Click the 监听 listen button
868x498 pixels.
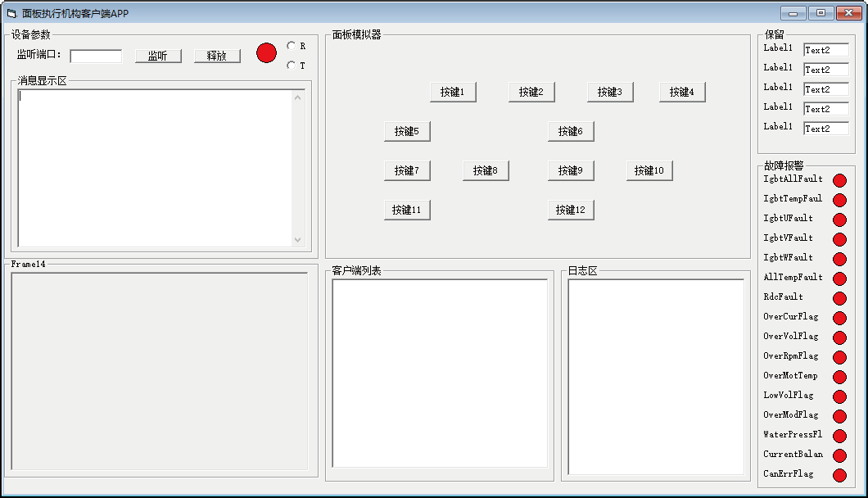[x=158, y=56]
